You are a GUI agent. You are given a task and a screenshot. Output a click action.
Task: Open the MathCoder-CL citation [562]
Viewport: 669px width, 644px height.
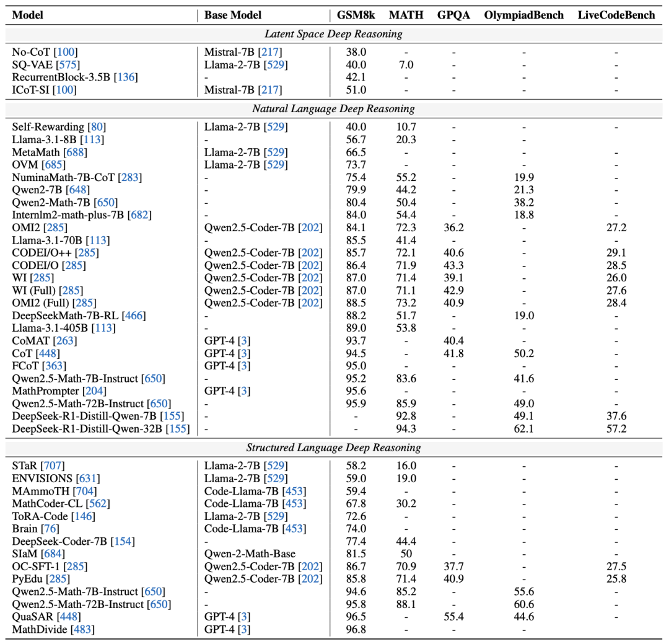click(98, 504)
